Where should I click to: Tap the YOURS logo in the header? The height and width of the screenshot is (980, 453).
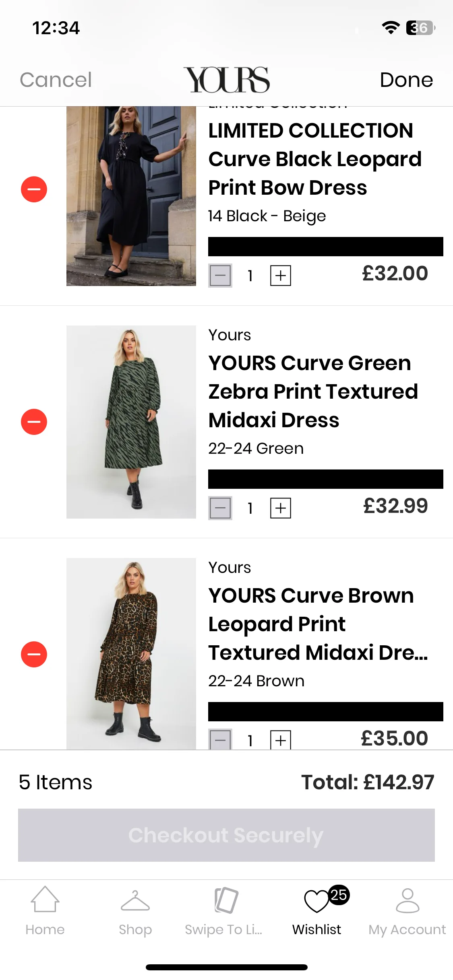tap(227, 80)
